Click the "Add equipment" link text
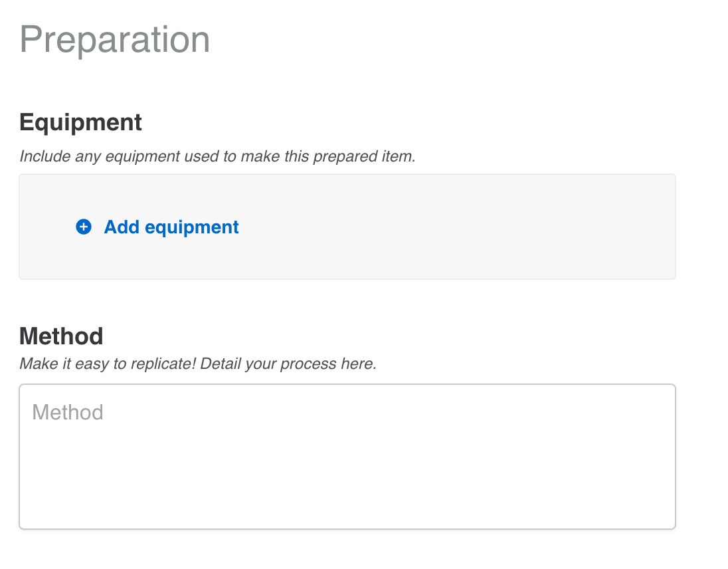The image size is (728, 569). click(x=171, y=227)
